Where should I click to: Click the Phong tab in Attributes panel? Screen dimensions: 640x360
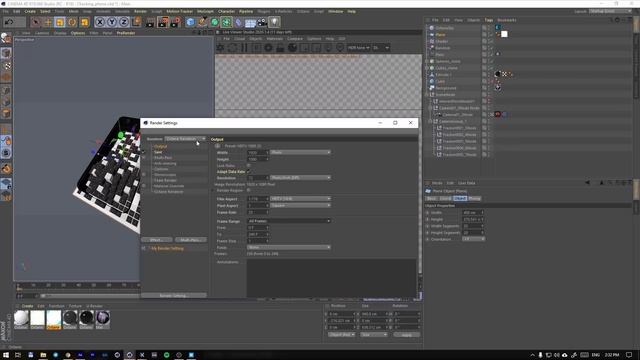coord(474,198)
